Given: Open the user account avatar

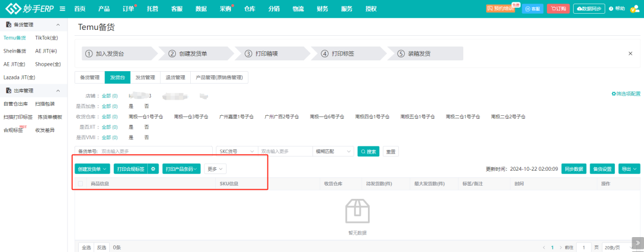Looking at the screenshot, I should (x=634, y=9).
